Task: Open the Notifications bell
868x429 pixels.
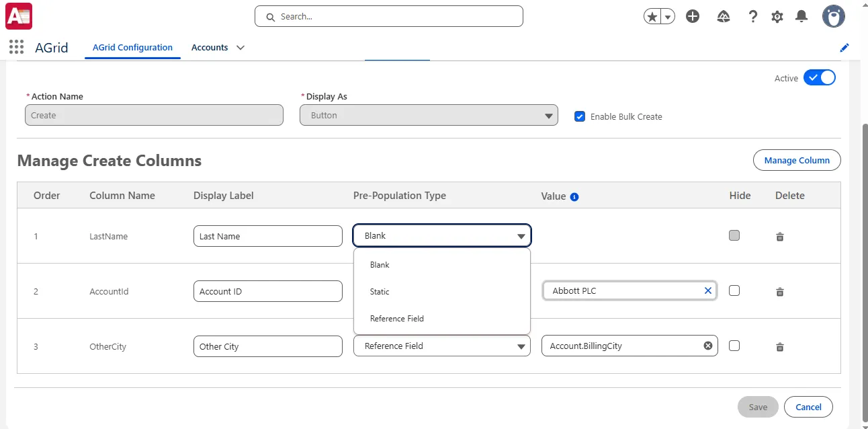Action: coord(801,16)
